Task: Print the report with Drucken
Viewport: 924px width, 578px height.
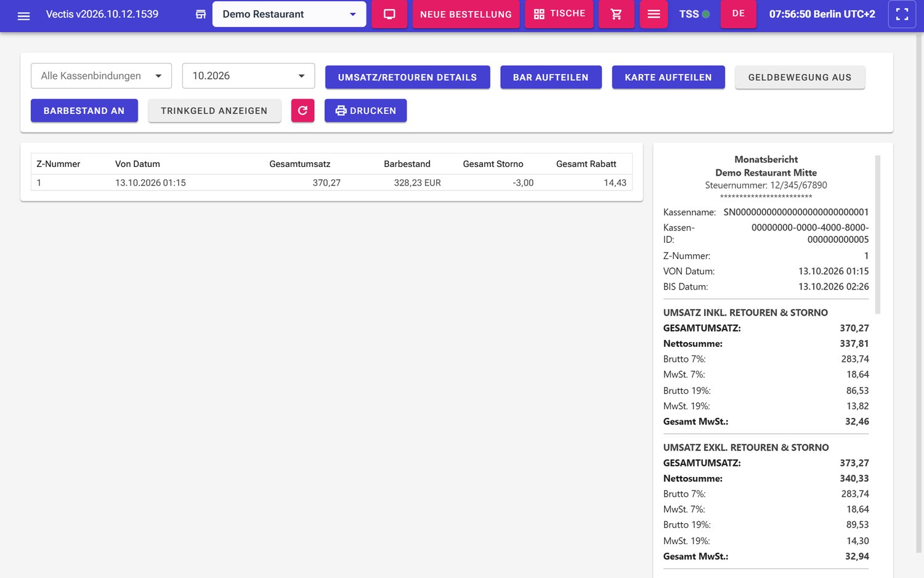Action: [365, 111]
